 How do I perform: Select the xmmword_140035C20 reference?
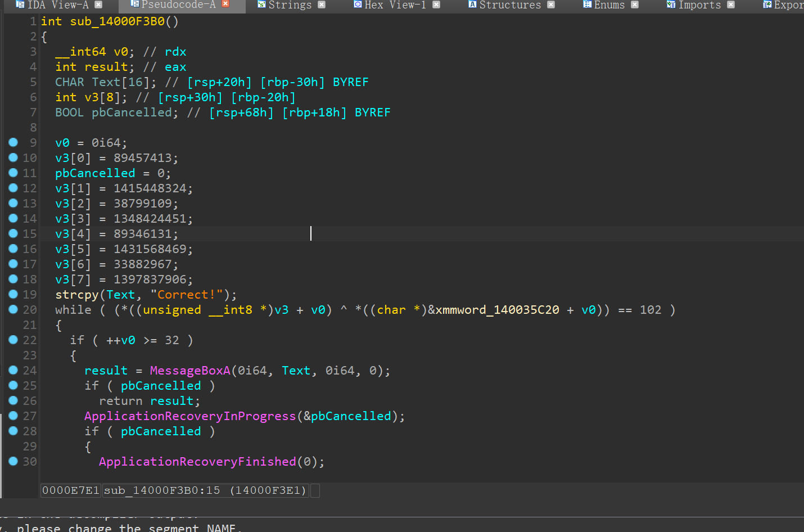[x=497, y=310]
